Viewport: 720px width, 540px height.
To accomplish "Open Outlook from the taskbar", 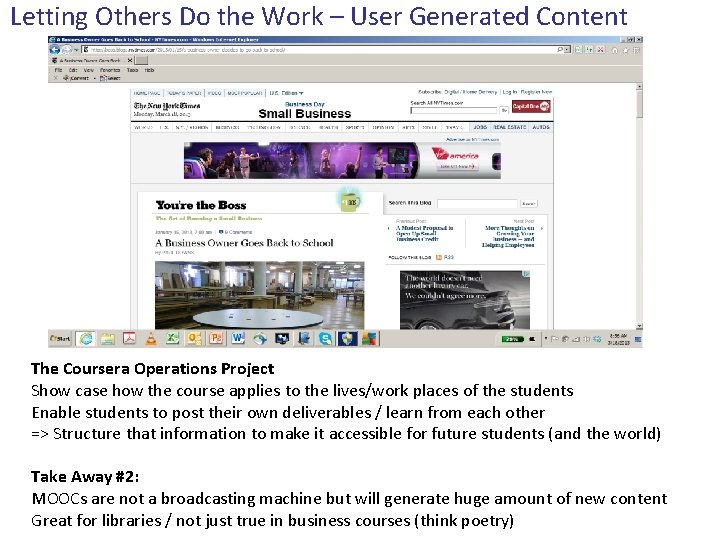I will click(x=194, y=339).
